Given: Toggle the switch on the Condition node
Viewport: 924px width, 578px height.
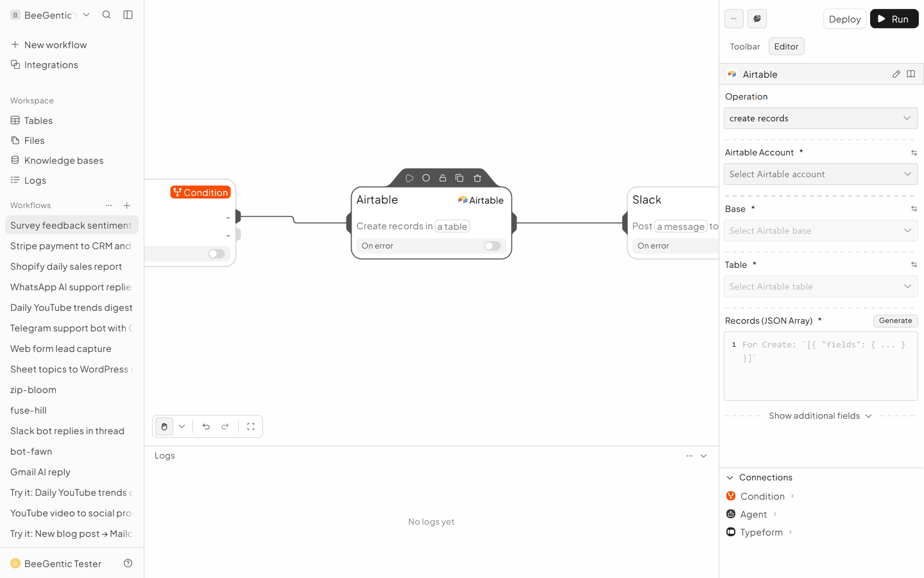Looking at the screenshot, I should [x=216, y=254].
